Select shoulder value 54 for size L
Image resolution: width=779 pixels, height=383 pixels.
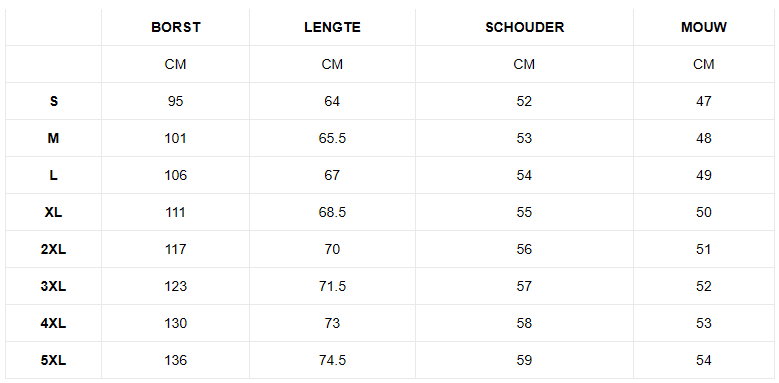point(524,175)
